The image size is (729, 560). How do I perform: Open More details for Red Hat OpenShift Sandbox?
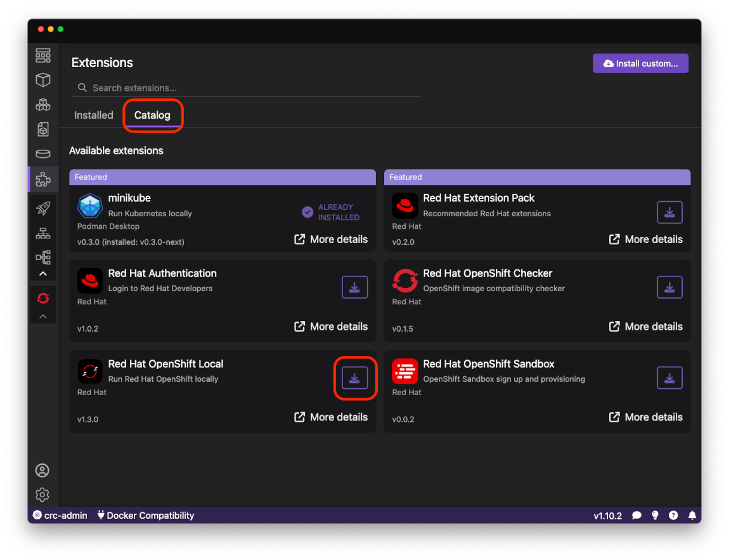pos(646,417)
